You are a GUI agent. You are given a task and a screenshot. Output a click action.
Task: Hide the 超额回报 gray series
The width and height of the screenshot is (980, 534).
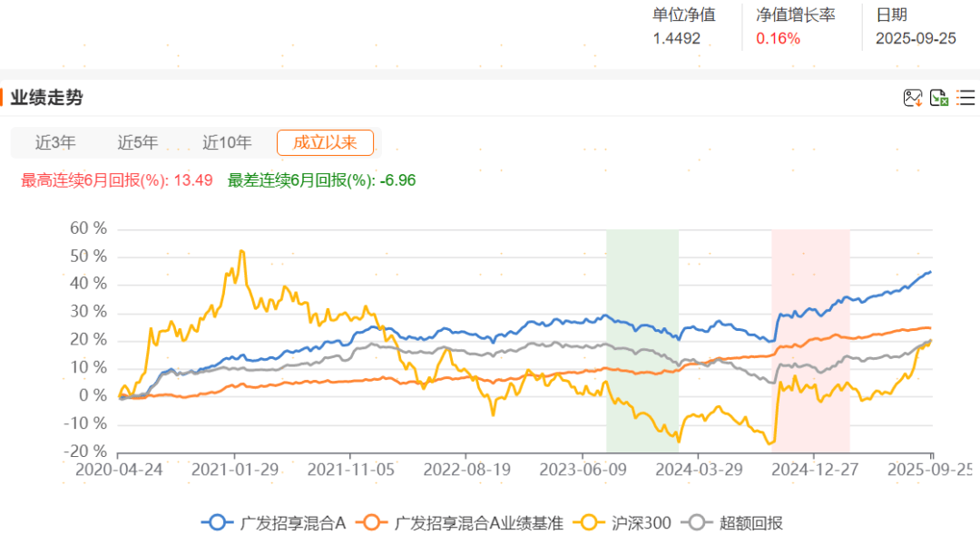coord(735,522)
